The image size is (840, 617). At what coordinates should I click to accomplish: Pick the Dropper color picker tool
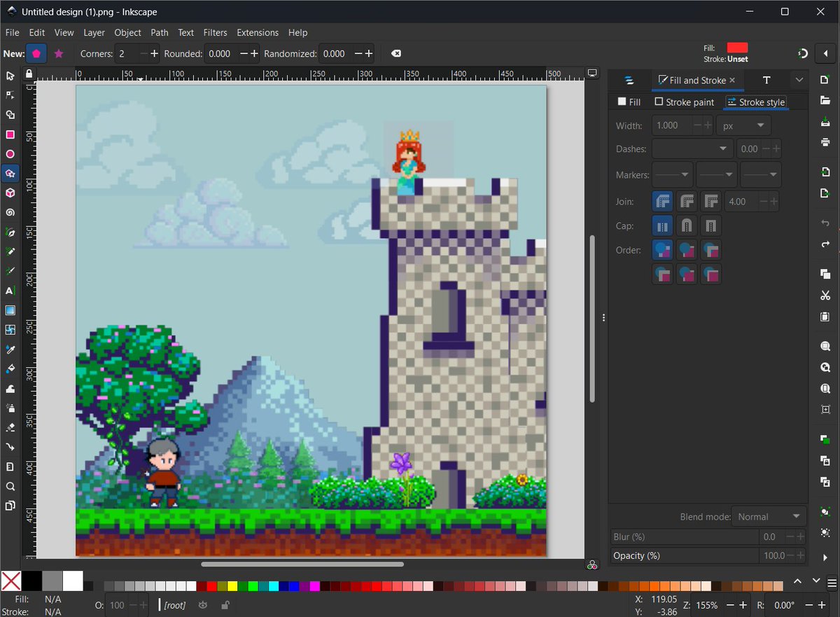pyautogui.click(x=10, y=349)
